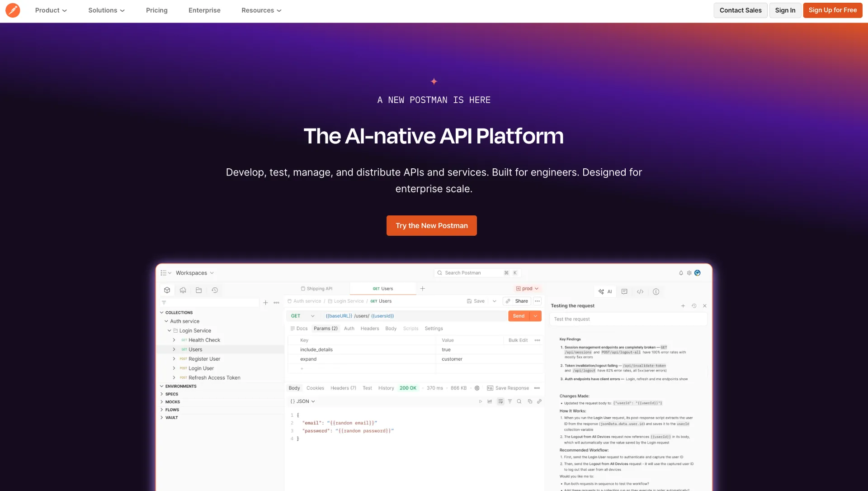Open the Resources dropdown menu

click(261, 10)
